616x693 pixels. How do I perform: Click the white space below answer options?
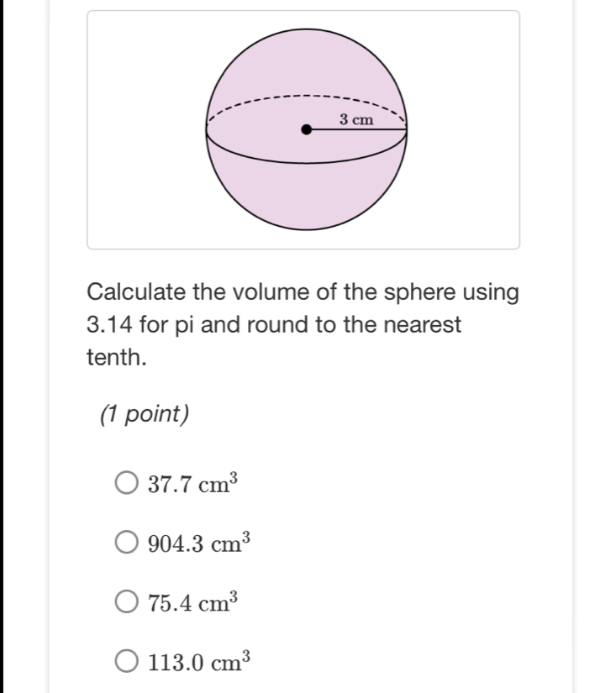[x=336, y=685]
